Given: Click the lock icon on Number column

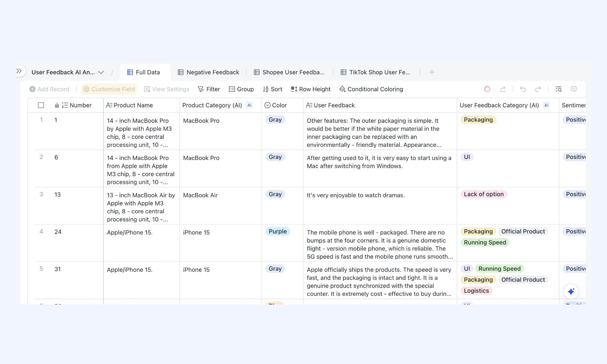Looking at the screenshot, I should [x=57, y=105].
